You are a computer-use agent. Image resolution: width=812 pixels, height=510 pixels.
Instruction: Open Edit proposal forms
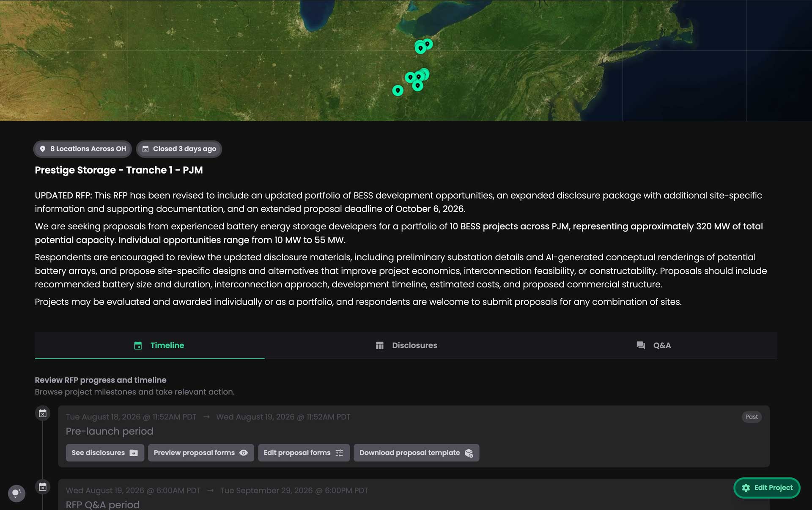tap(304, 453)
